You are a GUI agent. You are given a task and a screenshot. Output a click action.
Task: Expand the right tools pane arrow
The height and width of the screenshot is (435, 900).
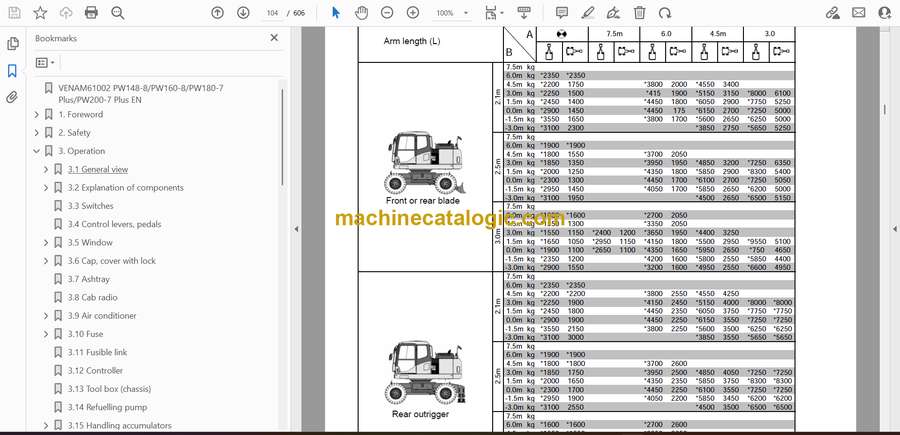[895, 229]
